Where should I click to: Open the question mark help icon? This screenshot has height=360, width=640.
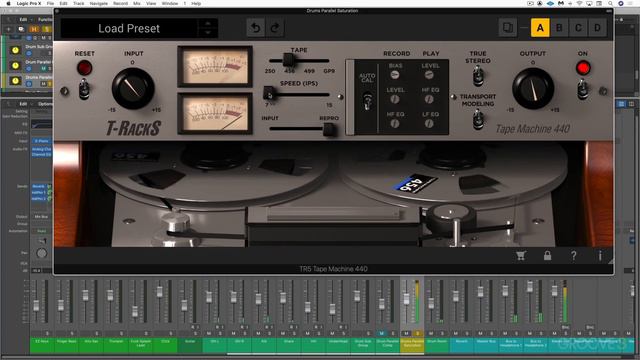573,256
